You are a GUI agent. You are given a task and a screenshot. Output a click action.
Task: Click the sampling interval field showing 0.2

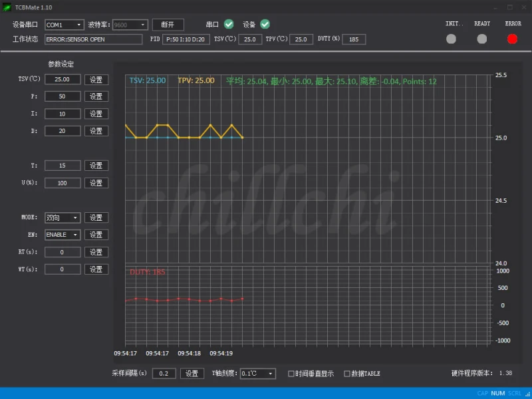pyautogui.click(x=164, y=374)
